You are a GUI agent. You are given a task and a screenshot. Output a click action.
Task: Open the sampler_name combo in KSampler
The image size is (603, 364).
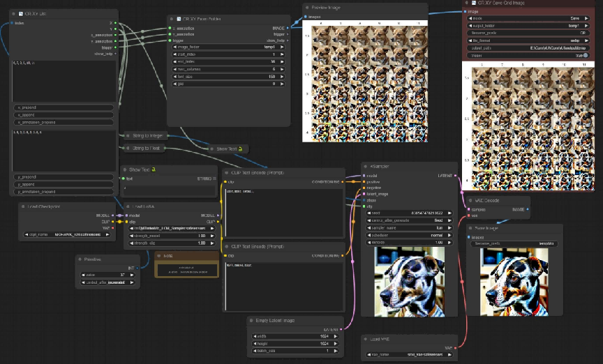coord(409,228)
